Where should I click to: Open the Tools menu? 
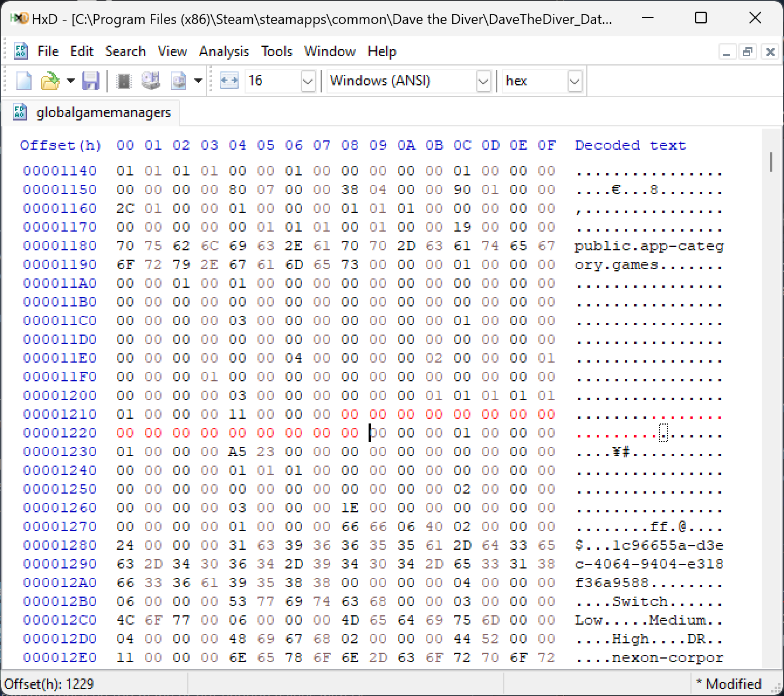click(x=277, y=51)
